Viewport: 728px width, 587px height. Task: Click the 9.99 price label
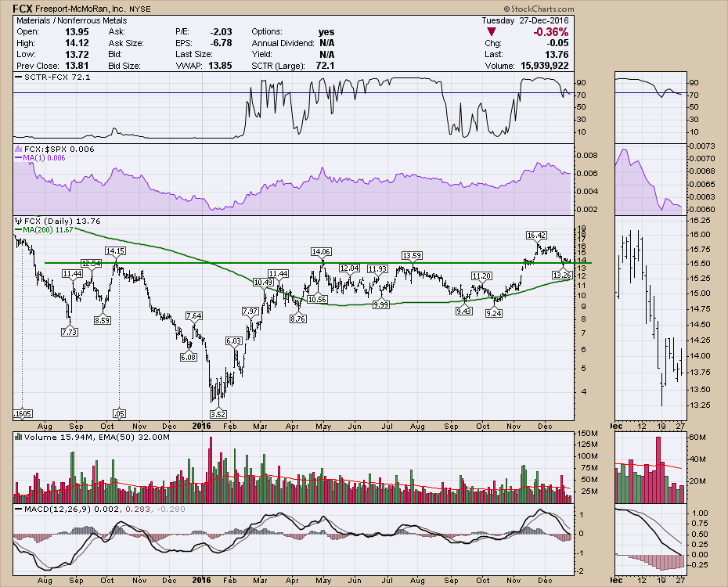381,304
